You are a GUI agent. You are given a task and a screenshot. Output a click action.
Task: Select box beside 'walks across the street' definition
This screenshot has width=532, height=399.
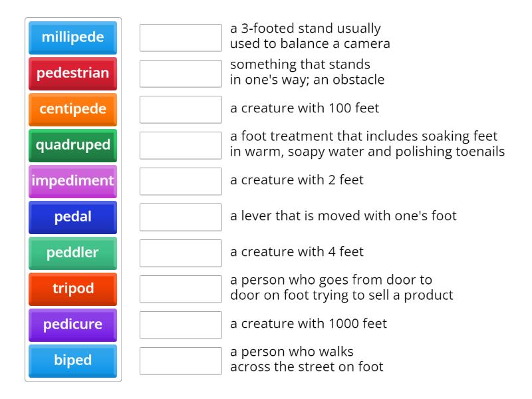181,361
